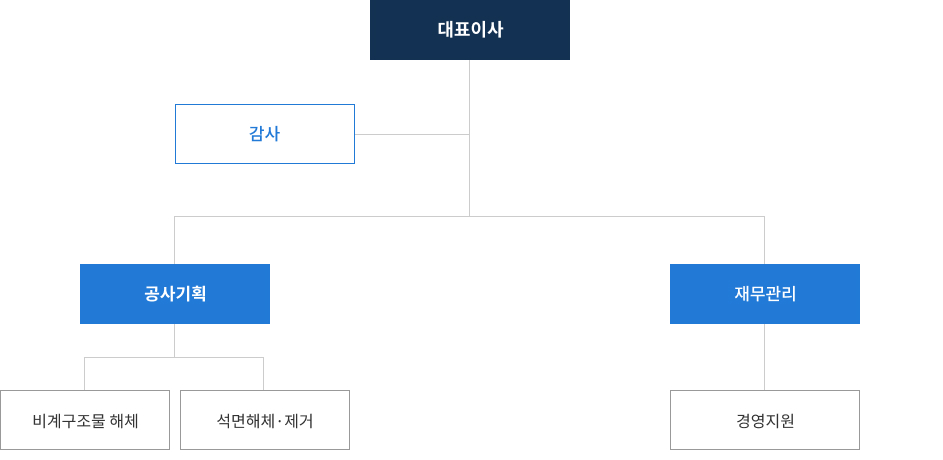Click junction where 감사 line meets main trunk
The height and width of the screenshot is (460, 943).
click(x=470, y=134)
